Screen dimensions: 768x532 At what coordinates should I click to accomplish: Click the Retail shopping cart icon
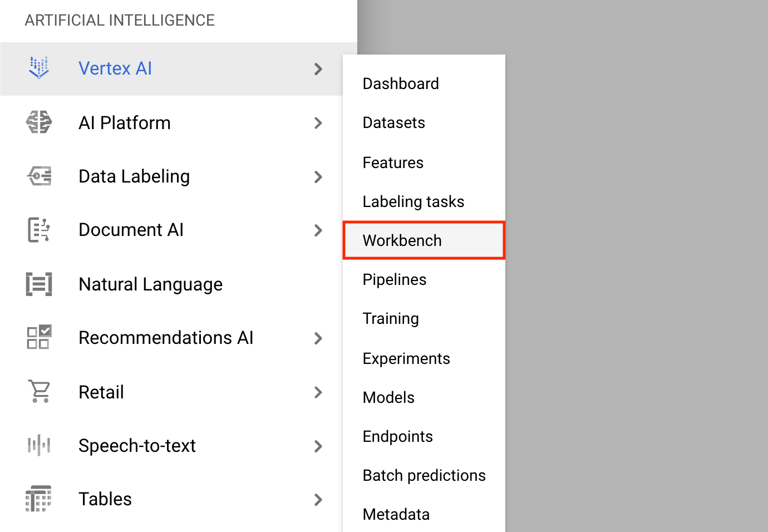tap(40, 391)
